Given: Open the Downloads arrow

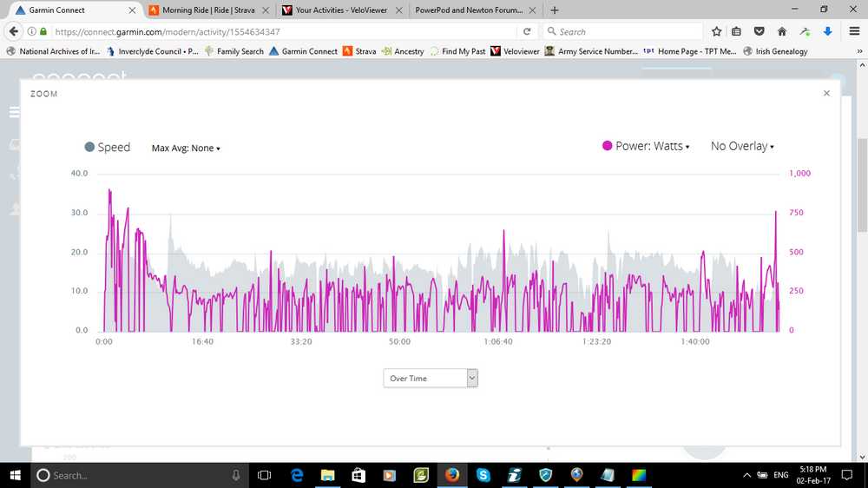Looking at the screenshot, I should tap(827, 31).
